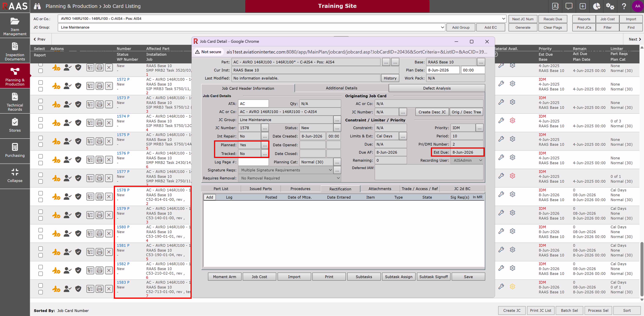Open the AA user avatar menu
644x316 pixels.
tap(637, 6)
